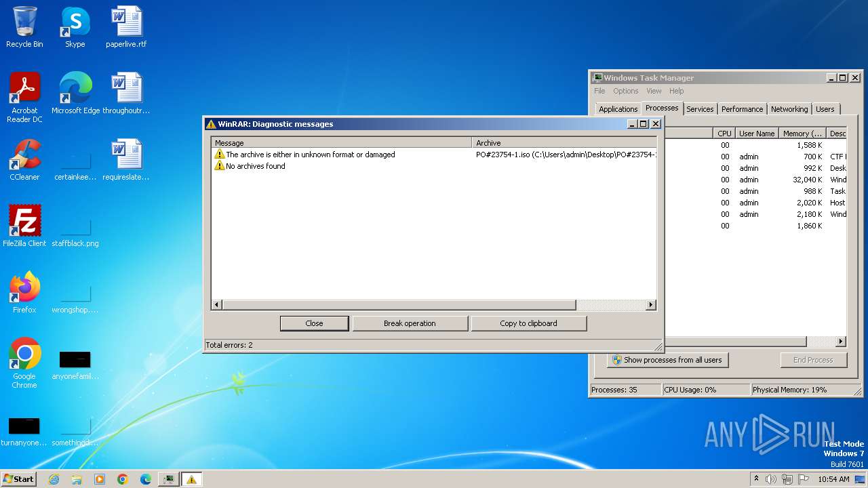
Task: Open the paperlive.rtf document icon
Action: 126,28
